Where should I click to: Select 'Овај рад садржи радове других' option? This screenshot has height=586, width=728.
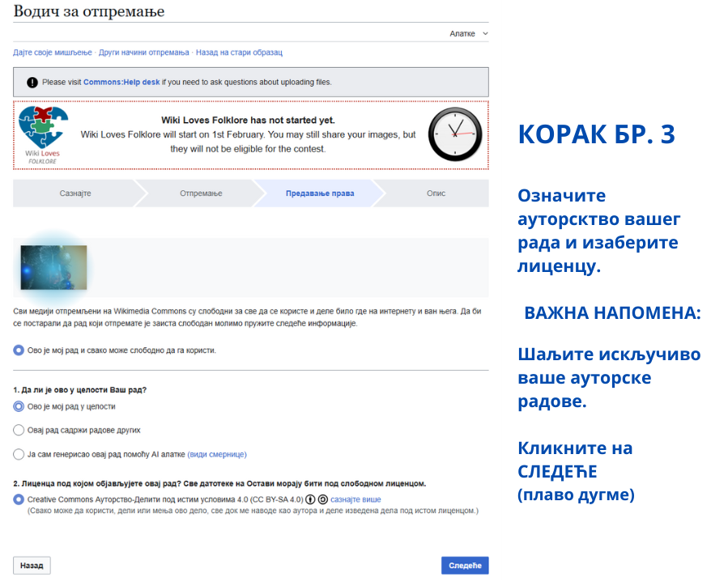click(x=18, y=431)
